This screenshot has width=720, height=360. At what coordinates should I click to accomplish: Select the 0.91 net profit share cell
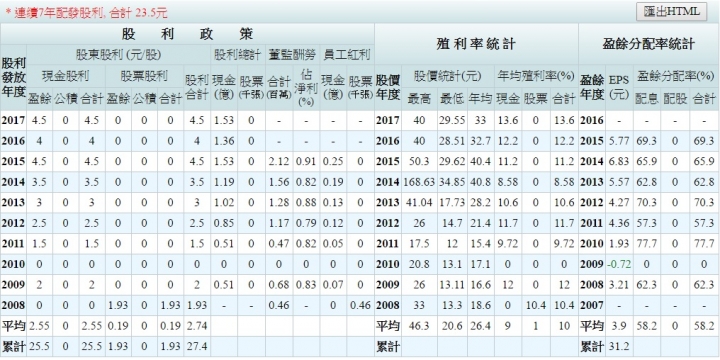(306, 162)
